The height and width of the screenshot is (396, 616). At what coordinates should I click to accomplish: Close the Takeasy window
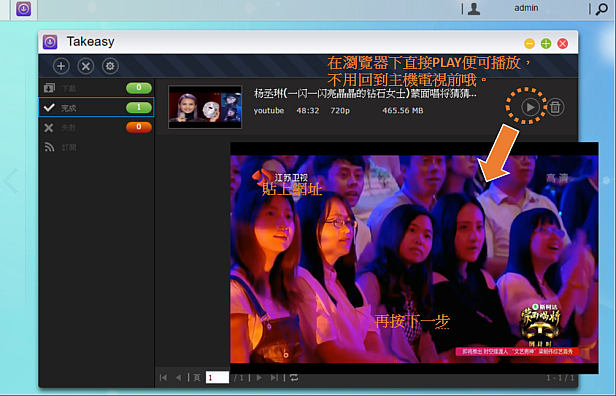tap(563, 44)
